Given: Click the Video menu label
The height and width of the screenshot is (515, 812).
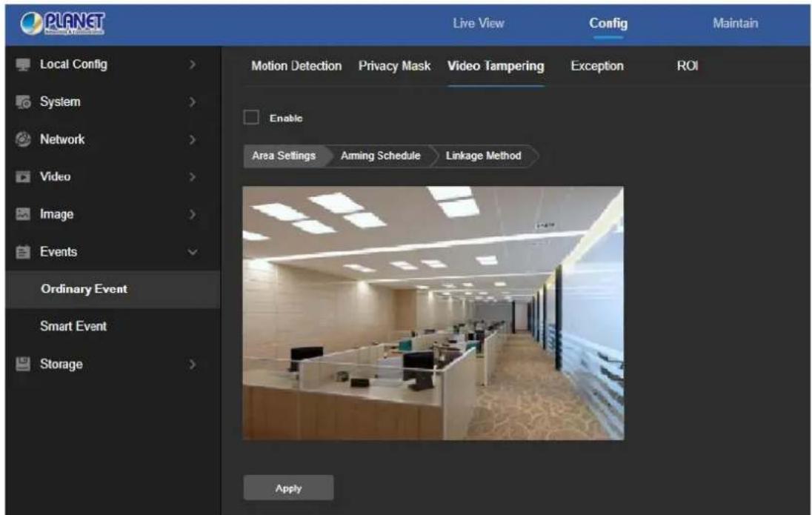Looking at the screenshot, I should tap(56, 176).
